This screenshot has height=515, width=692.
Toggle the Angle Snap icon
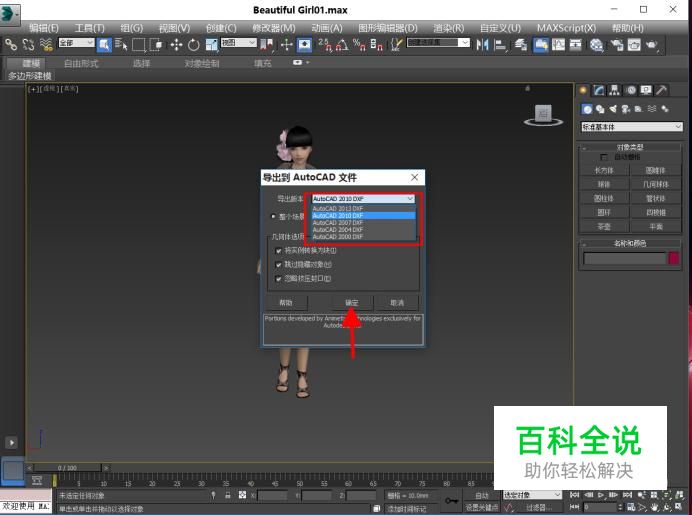point(342,45)
